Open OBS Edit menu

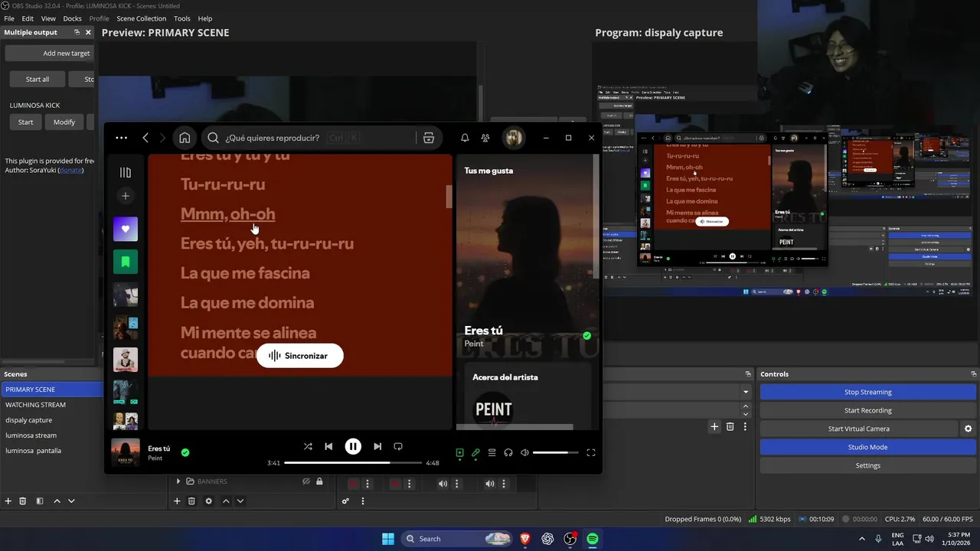(x=28, y=18)
